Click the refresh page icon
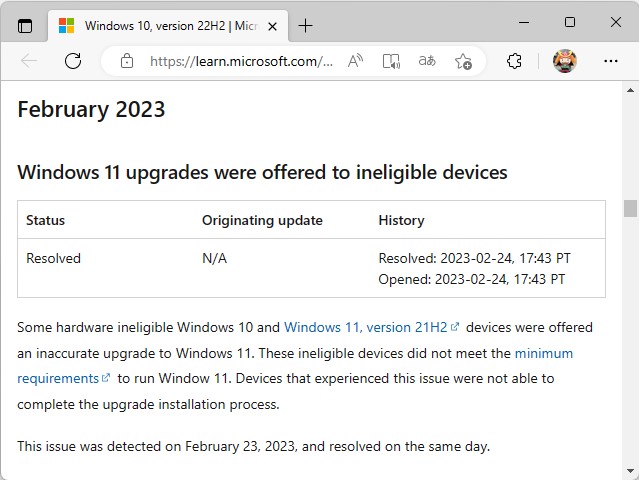 pos(73,61)
